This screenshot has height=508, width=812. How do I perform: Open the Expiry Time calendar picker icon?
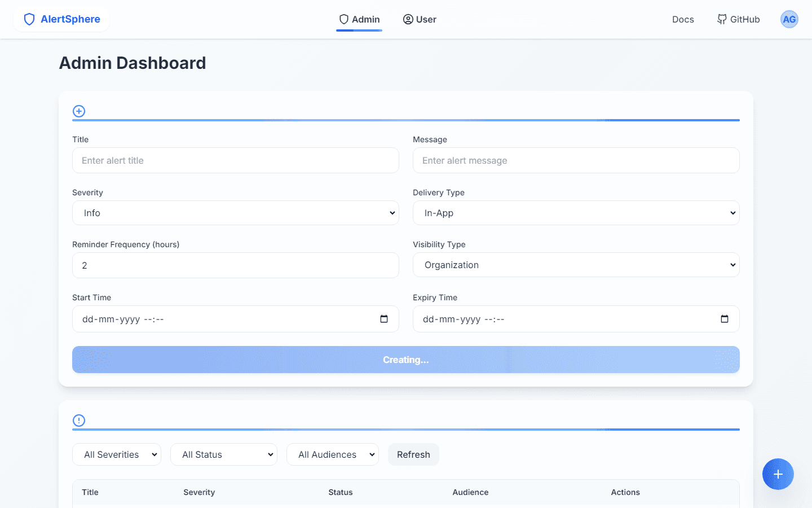(725, 319)
